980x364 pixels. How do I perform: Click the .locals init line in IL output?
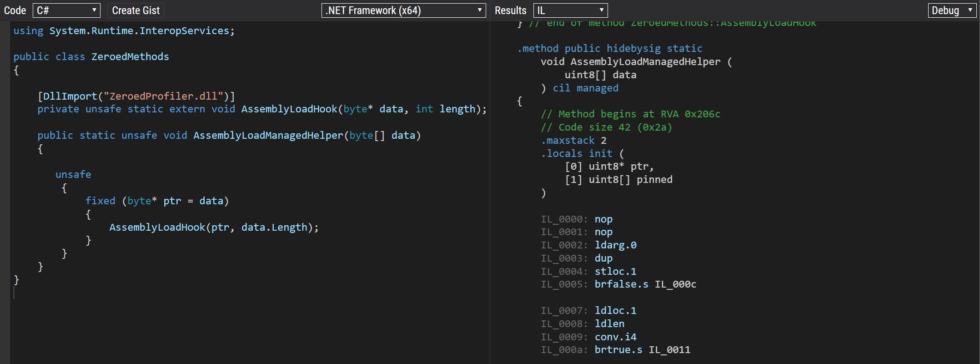577,154
